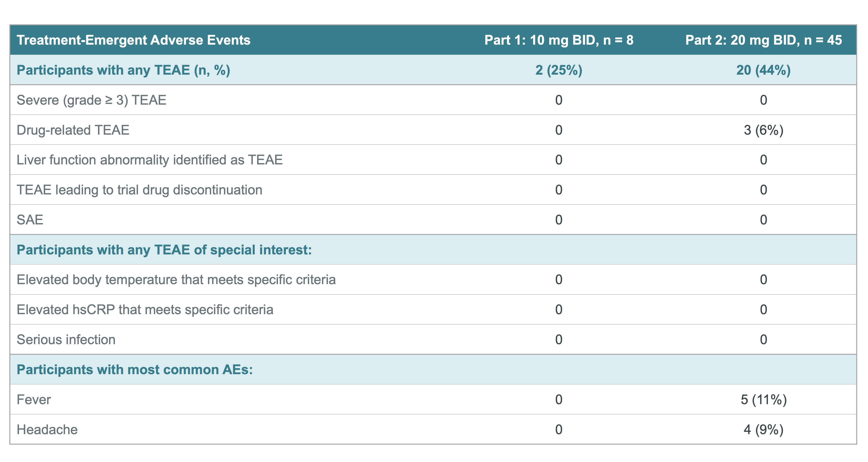The height and width of the screenshot is (462, 868).
Task: Select Participants with any TEAE of special interest
Action: click(x=164, y=250)
